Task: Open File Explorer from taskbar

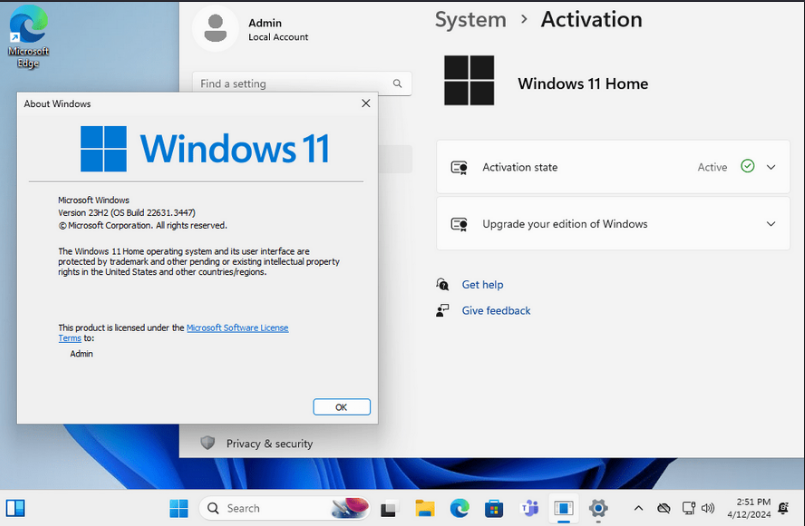Action: (x=425, y=509)
